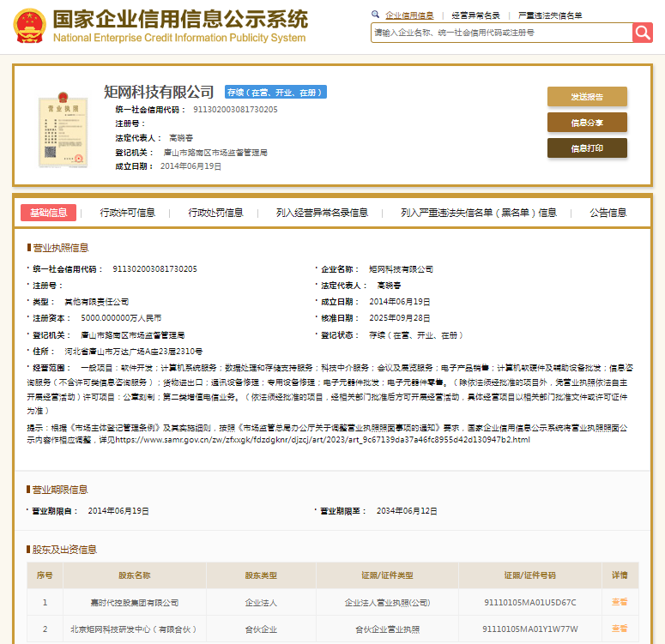Select the 严重违法失信名单 search category

(x=550, y=15)
